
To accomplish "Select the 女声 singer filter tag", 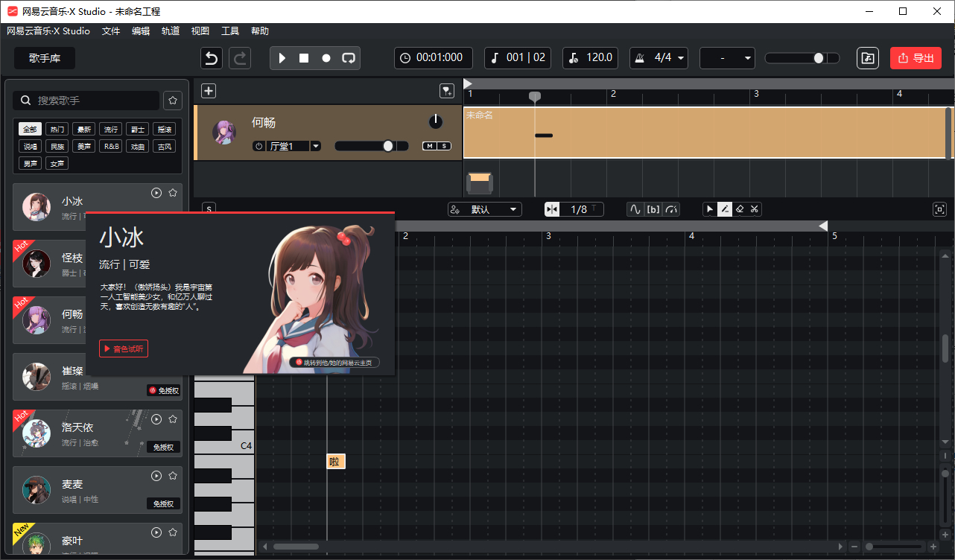I will [x=57, y=164].
